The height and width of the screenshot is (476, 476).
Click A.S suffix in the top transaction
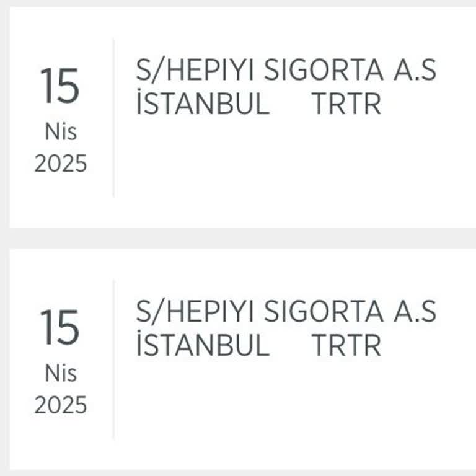tap(415, 71)
